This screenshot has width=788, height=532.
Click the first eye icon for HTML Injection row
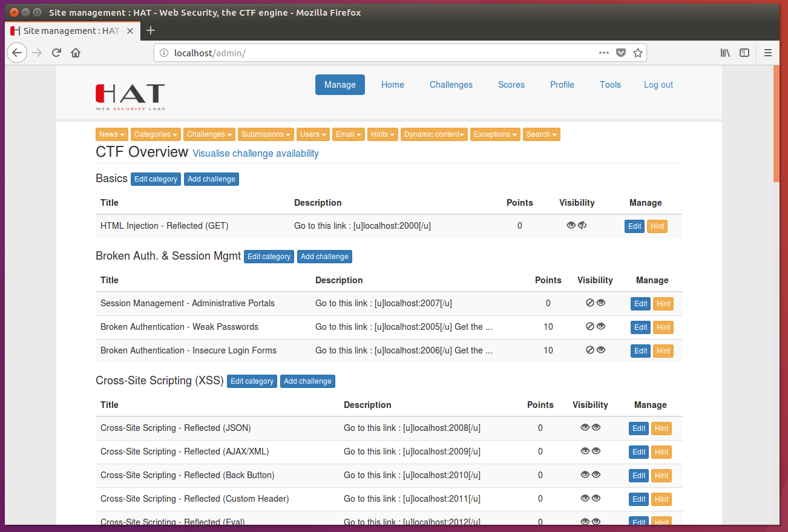pyautogui.click(x=571, y=226)
